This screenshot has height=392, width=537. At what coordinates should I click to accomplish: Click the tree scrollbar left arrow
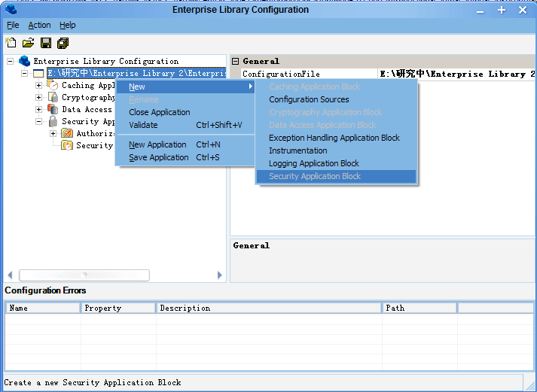coord(10,275)
